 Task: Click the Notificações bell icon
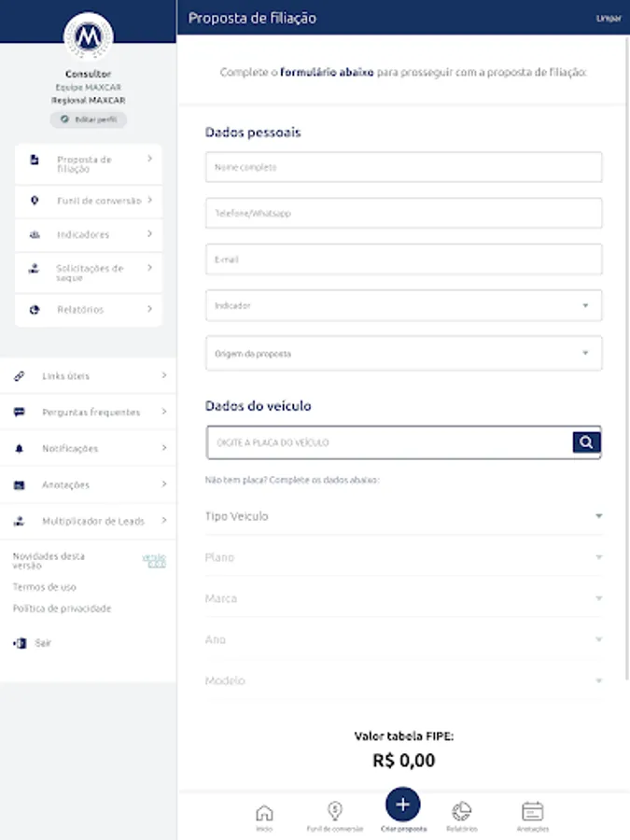tap(20, 449)
